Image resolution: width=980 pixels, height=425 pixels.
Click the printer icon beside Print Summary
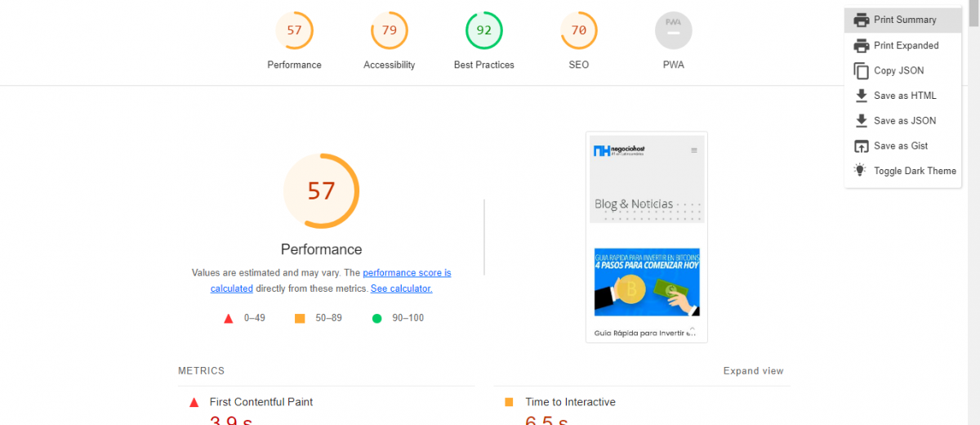pos(861,20)
